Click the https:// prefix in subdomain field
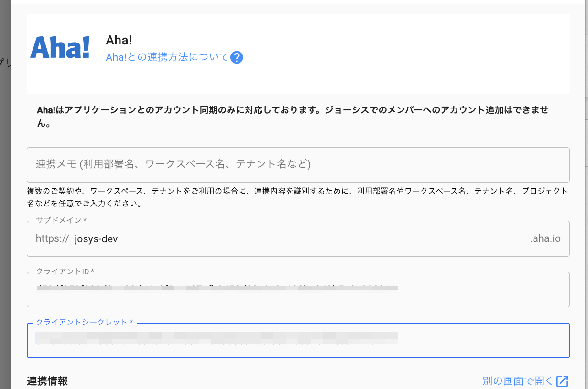This screenshot has width=588, height=389. tap(53, 239)
